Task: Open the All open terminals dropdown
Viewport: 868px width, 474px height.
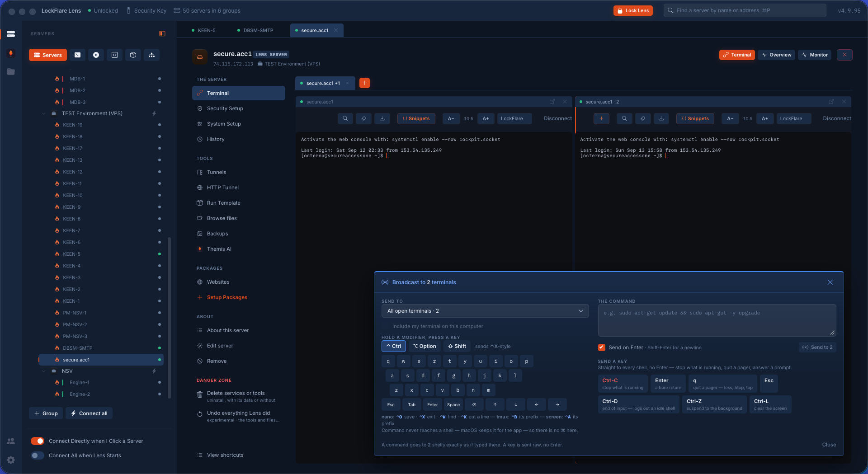Action: [x=485, y=311]
